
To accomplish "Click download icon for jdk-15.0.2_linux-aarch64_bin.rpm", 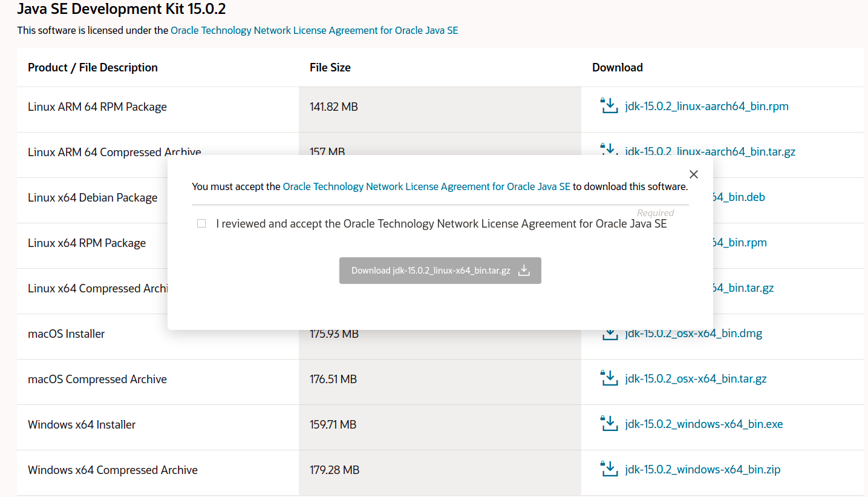I will click(x=609, y=106).
